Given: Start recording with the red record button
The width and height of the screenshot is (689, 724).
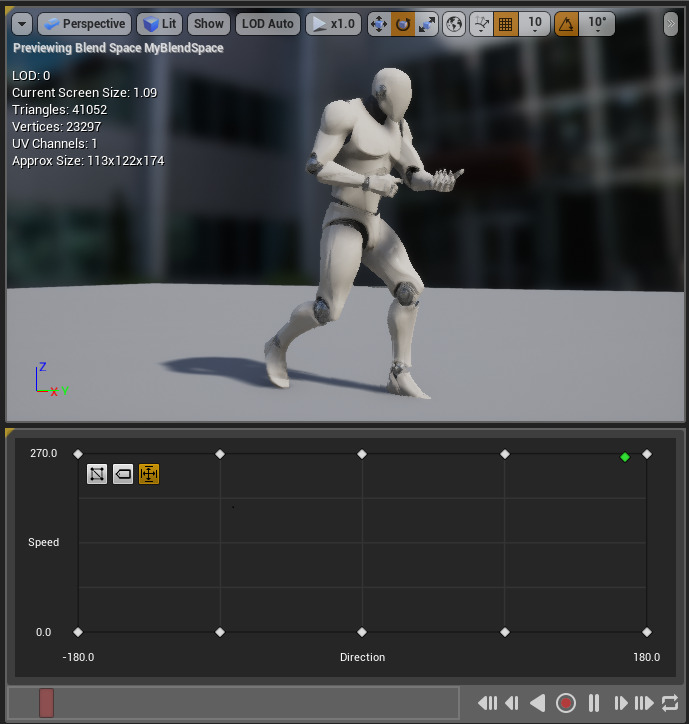Looking at the screenshot, I should point(566,703).
